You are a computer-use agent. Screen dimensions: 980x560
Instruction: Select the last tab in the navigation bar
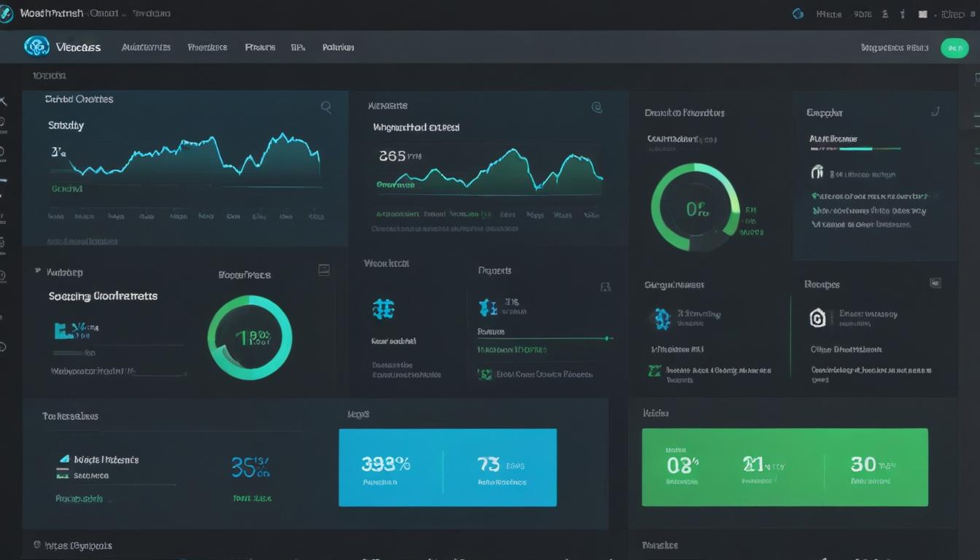pyautogui.click(x=338, y=47)
